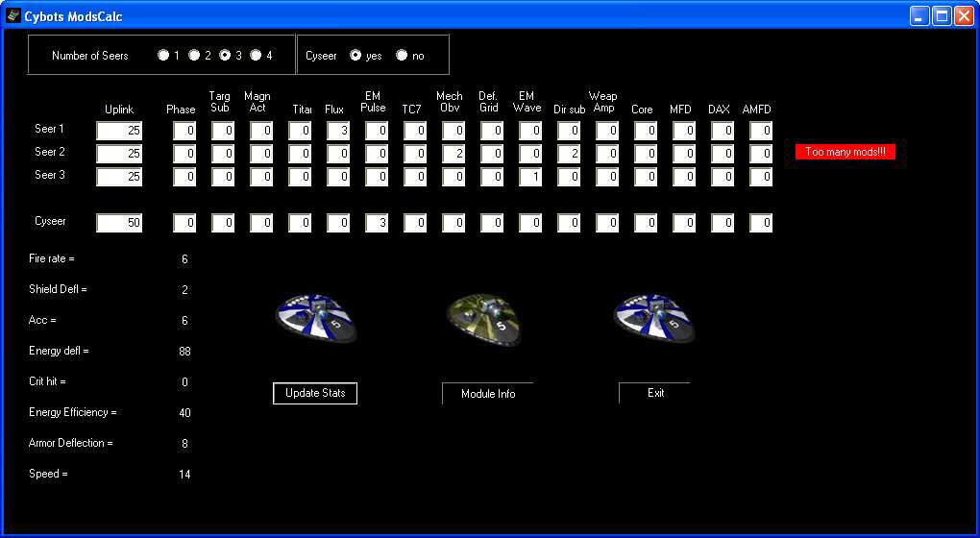Image resolution: width=980 pixels, height=538 pixels.
Task: Focus the Cyseer Uplink field
Action: pyautogui.click(x=119, y=223)
